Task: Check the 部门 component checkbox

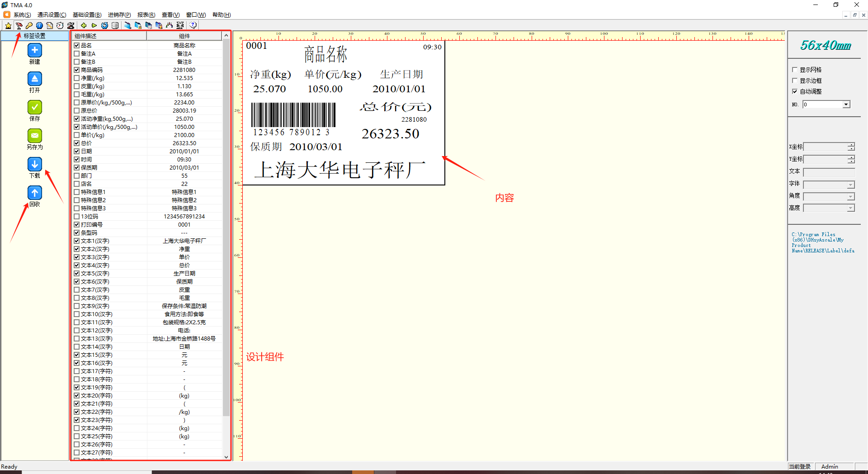Action: (x=77, y=175)
